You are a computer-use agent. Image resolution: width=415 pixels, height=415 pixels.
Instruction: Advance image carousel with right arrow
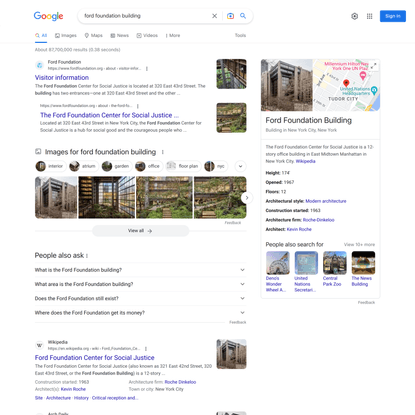coord(247,198)
